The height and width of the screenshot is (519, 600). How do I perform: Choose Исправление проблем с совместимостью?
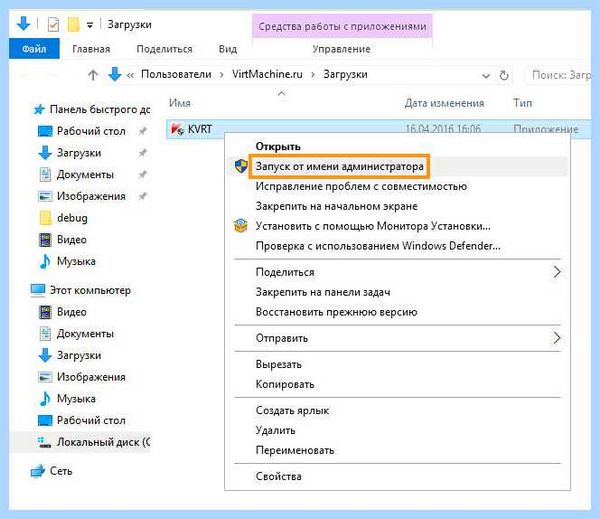click(361, 186)
